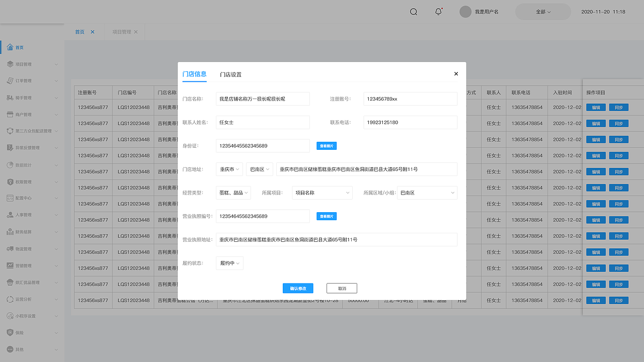Open the 所属区域/小组 巴南区 dropdown

pyautogui.click(x=427, y=193)
